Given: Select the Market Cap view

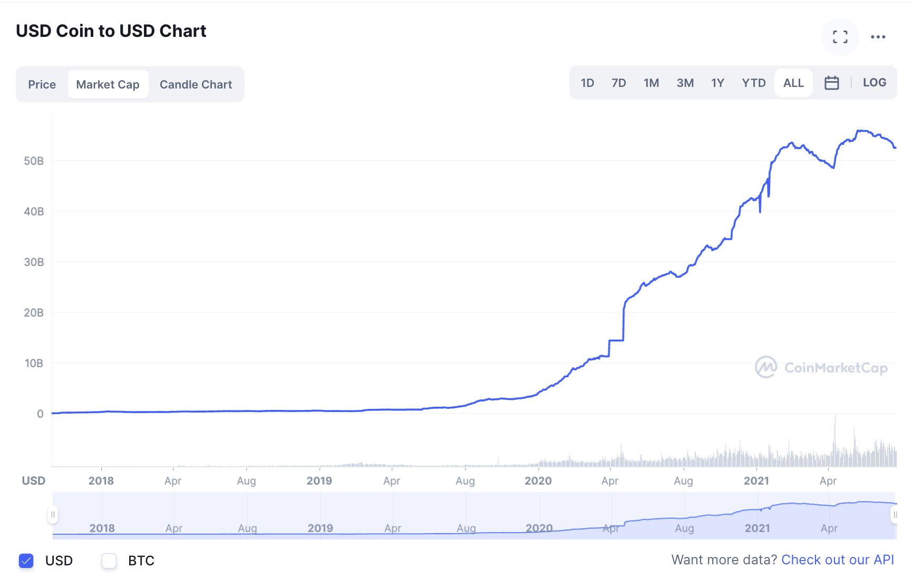Looking at the screenshot, I should 108,84.
